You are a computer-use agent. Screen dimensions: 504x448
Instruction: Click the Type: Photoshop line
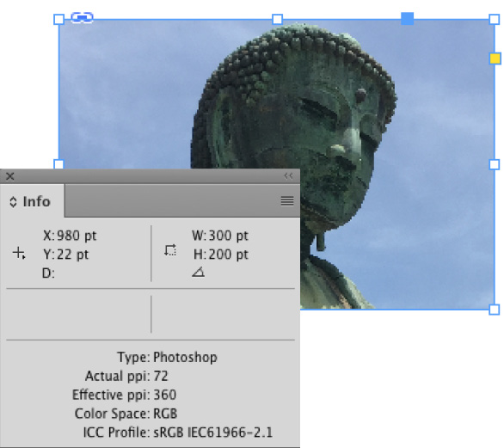[167, 357]
